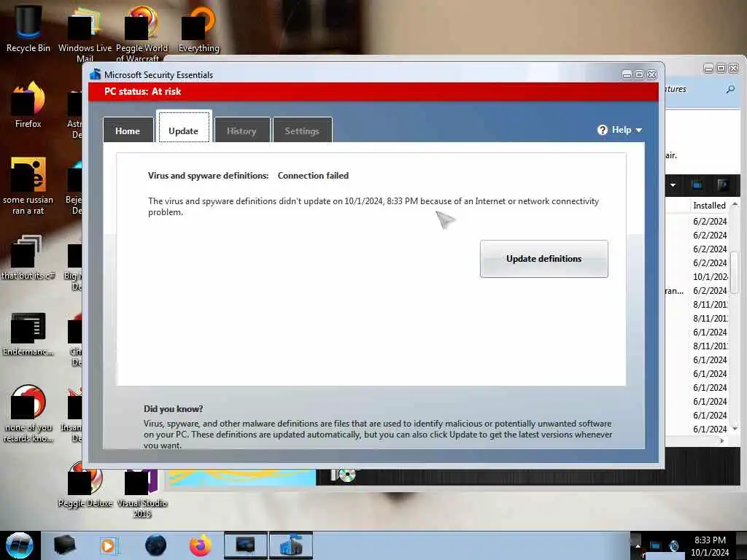The image size is (747, 560).
Task: Click the Help question mark icon
Action: pos(602,130)
